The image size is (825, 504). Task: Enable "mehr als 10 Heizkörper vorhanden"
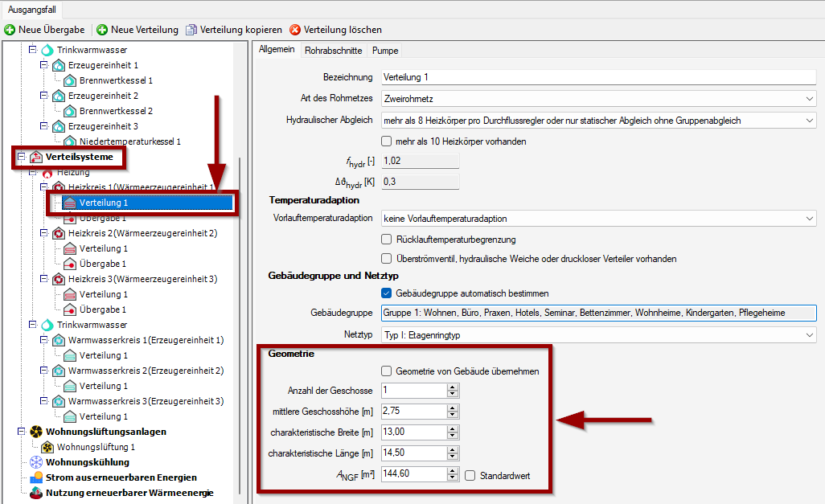click(384, 142)
